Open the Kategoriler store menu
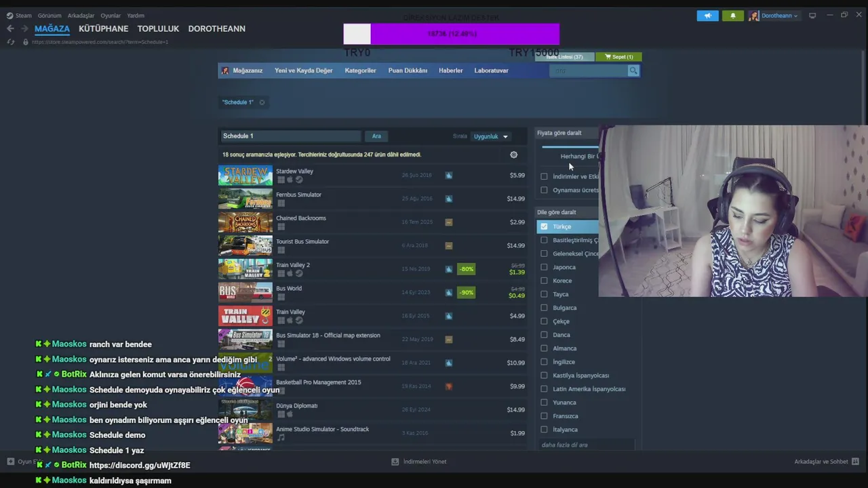 (x=360, y=70)
